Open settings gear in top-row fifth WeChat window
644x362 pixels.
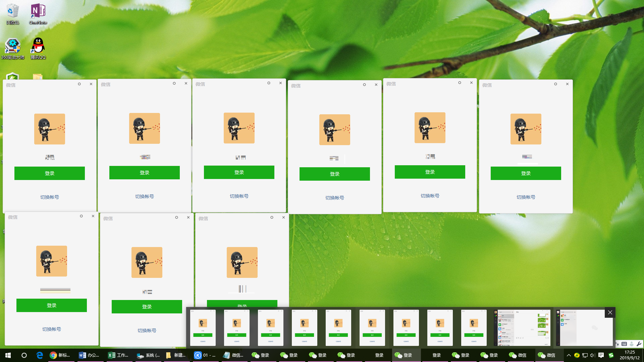point(460,83)
